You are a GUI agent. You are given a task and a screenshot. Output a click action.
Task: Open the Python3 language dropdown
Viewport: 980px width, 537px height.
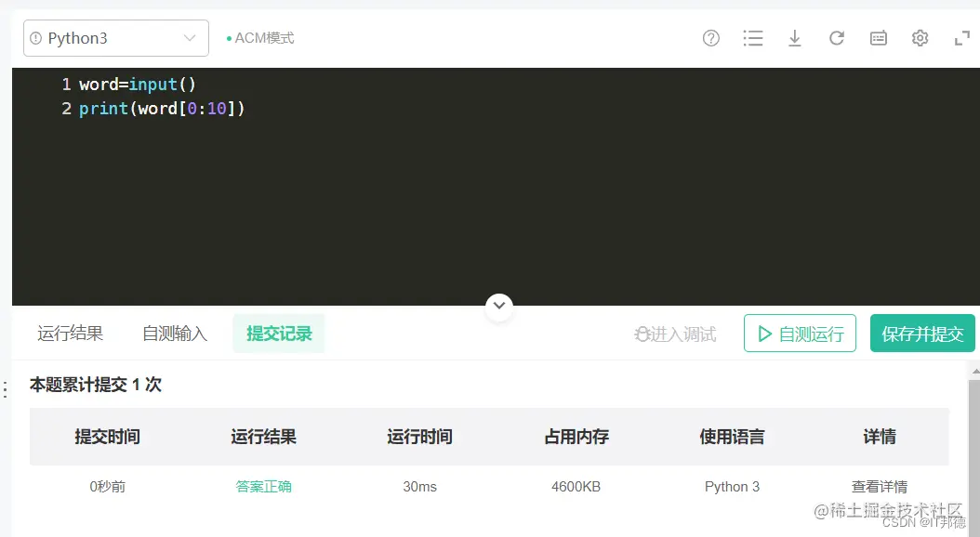point(116,38)
